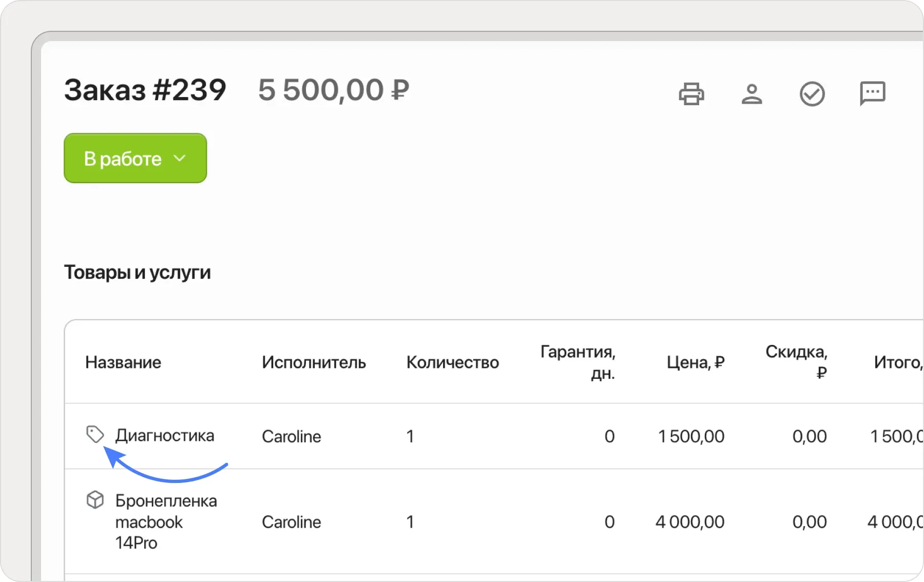
Task: Click the checkmark circle icon
Action: [x=812, y=94]
